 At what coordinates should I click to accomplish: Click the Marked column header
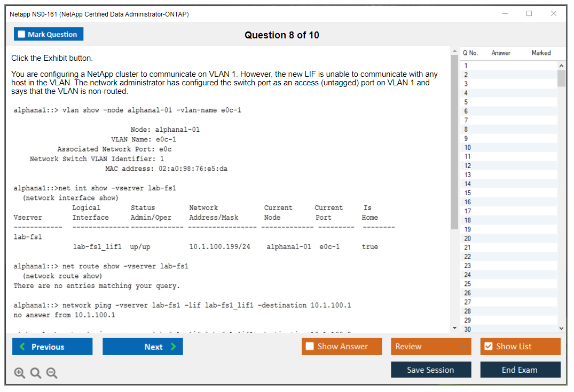[x=541, y=53]
